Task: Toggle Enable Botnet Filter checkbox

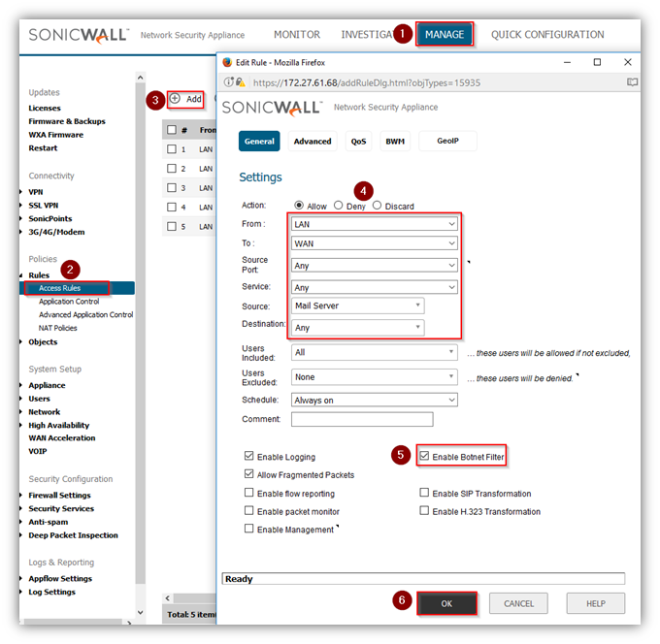Action: pyautogui.click(x=424, y=456)
